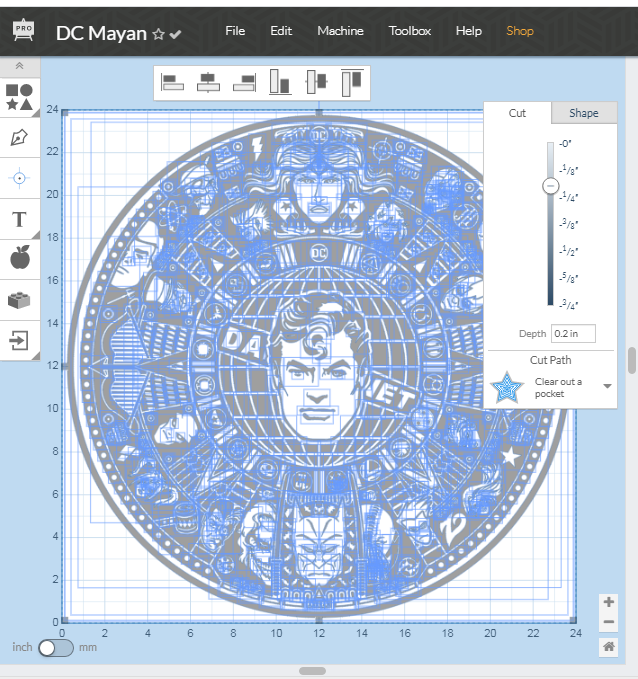The height and width of the screenshot is (679, 638).
Task: Click the 'Clear out a pocket' label
Action: point(558,388)
